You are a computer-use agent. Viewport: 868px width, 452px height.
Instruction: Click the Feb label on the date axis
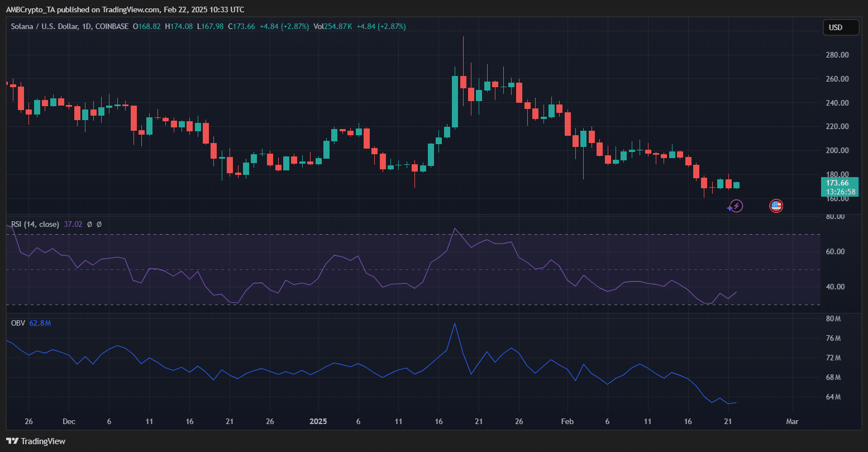click(567, 421)
